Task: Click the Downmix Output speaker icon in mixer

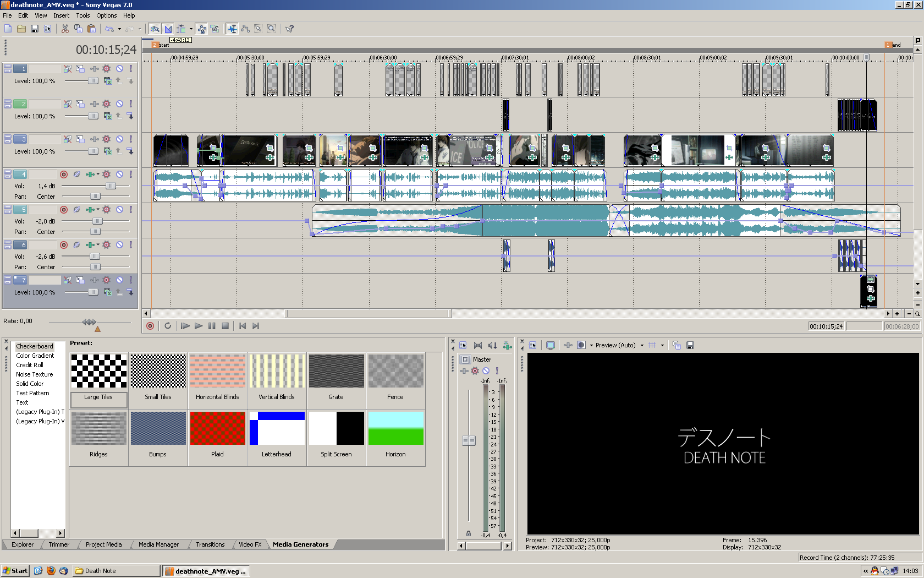Action: point(478,345)
